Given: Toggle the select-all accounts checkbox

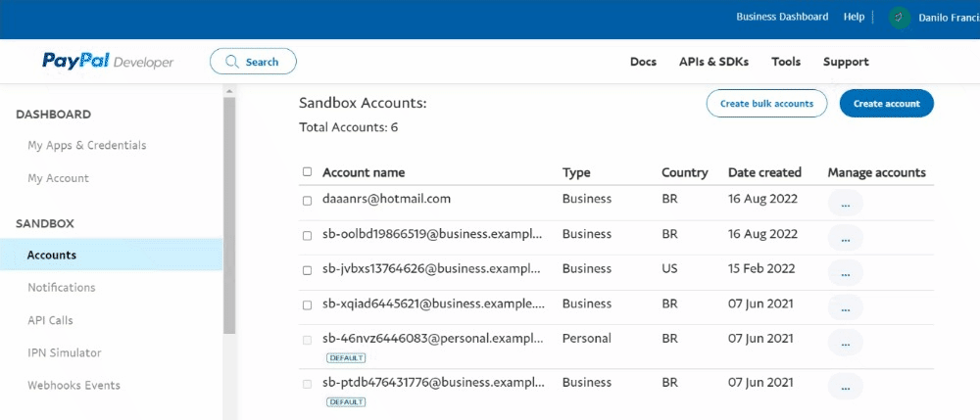Looking at the screenshot, I should pyautogui.click(x=307, y=171).
